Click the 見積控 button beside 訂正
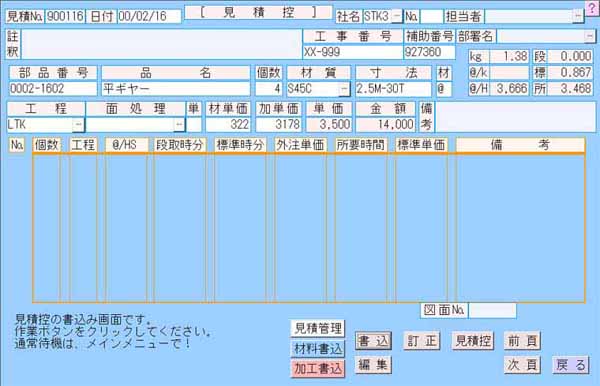600x386 pixels. 473,341
